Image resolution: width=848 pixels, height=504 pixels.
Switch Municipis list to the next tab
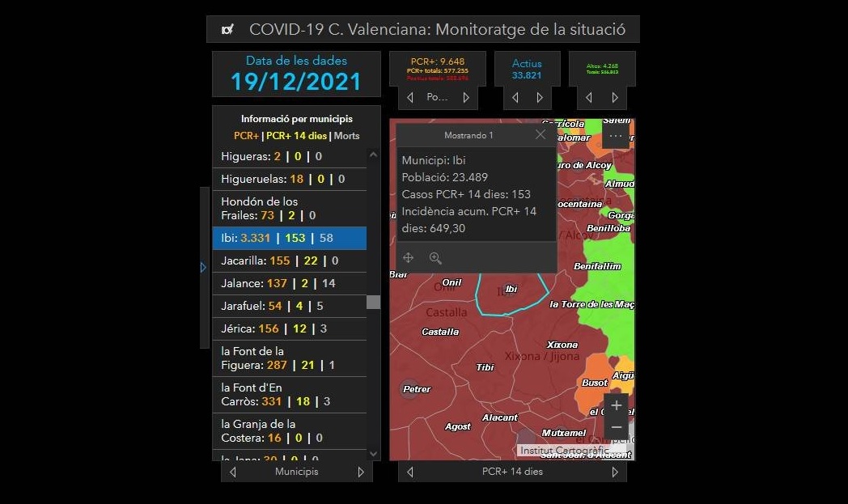click(361, 472)
